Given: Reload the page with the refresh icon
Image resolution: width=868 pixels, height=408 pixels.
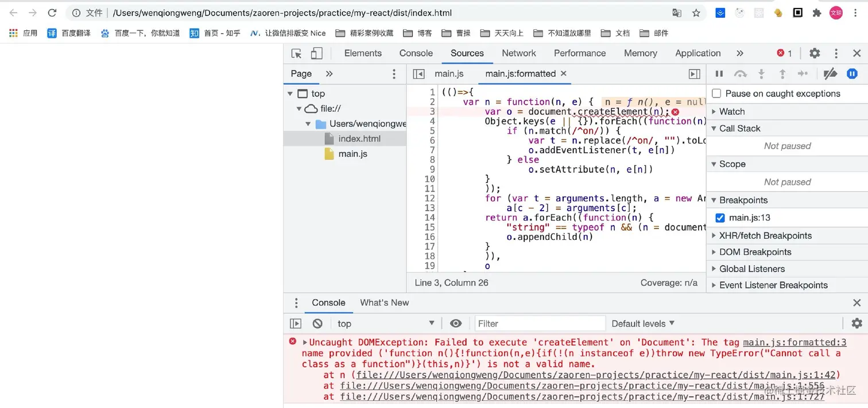Looking at the screenshot, I should pos(52,13).
